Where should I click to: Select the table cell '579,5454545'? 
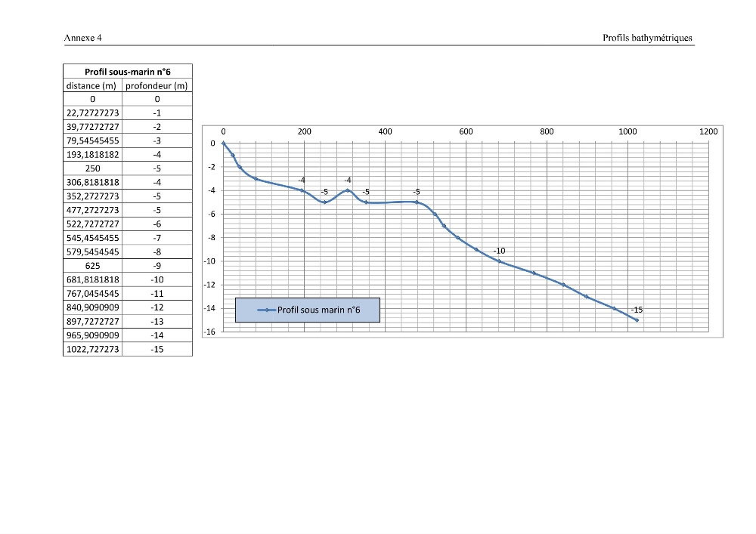tap(92, 252)
